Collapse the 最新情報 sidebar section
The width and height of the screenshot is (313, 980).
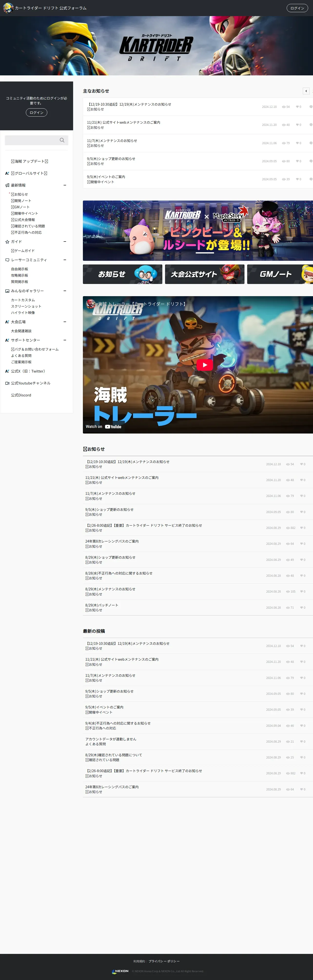(65, 185)
